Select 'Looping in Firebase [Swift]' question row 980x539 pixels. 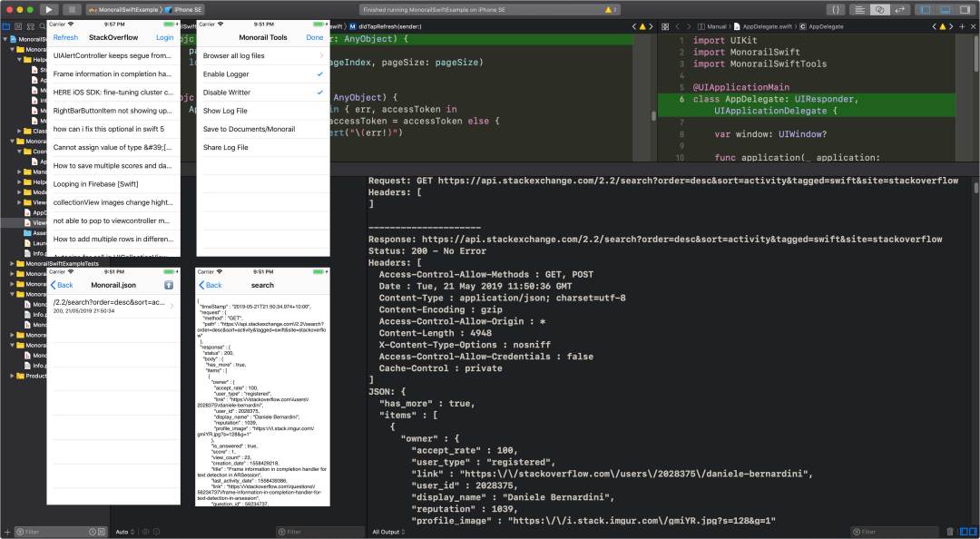tap(113, 184)
